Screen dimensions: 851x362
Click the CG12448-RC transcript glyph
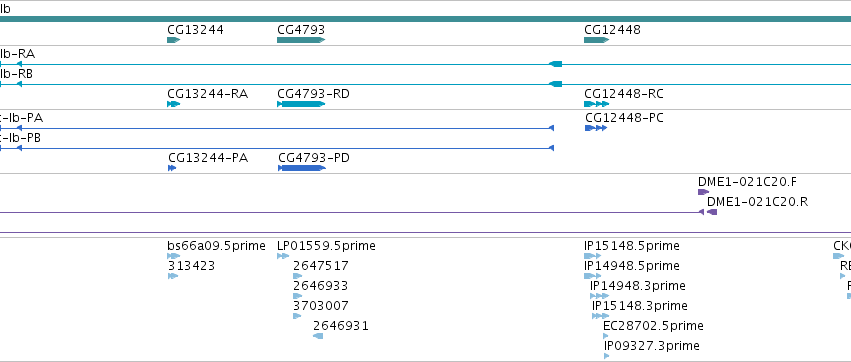pos(596,104)
